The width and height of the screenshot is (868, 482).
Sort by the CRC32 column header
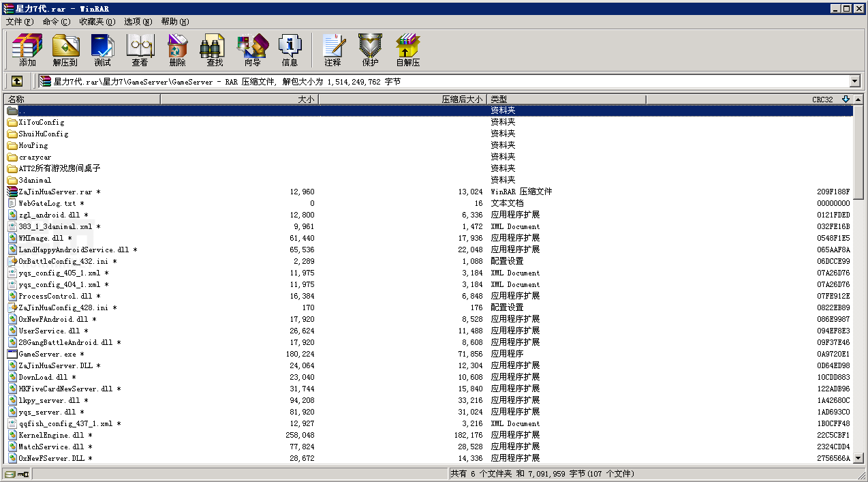coord(749,100)
